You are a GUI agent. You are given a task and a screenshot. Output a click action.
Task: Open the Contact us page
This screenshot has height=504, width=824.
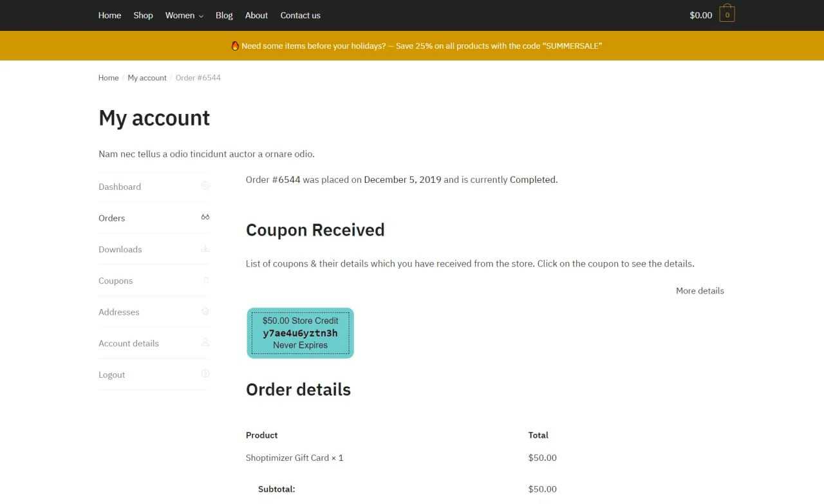tap(300, 15)
